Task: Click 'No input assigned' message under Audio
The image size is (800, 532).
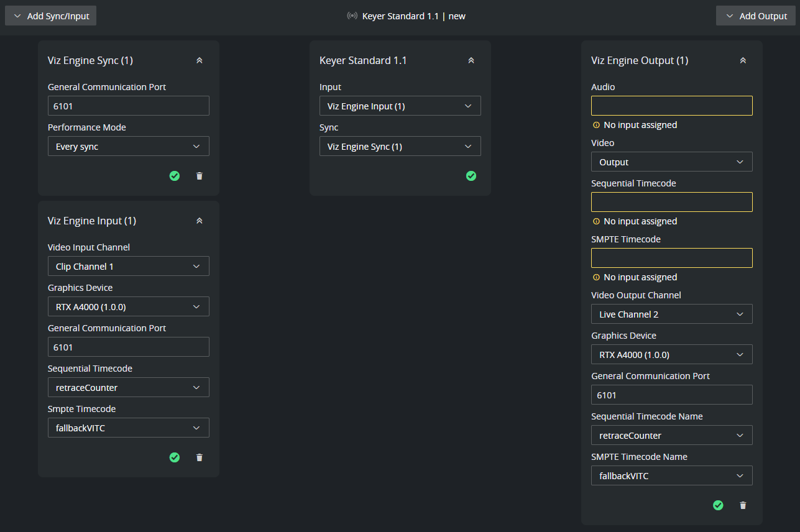Action: point(640,125)
